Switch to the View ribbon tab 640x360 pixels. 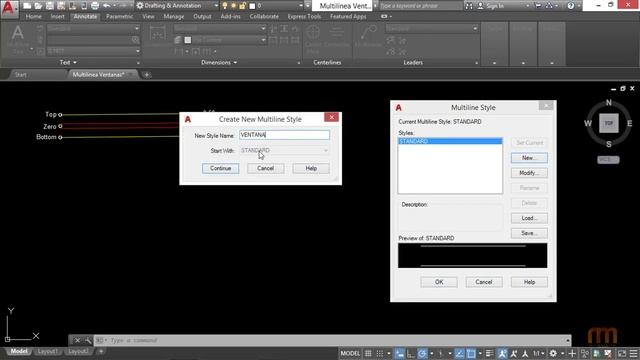click(x=148, y=16)
